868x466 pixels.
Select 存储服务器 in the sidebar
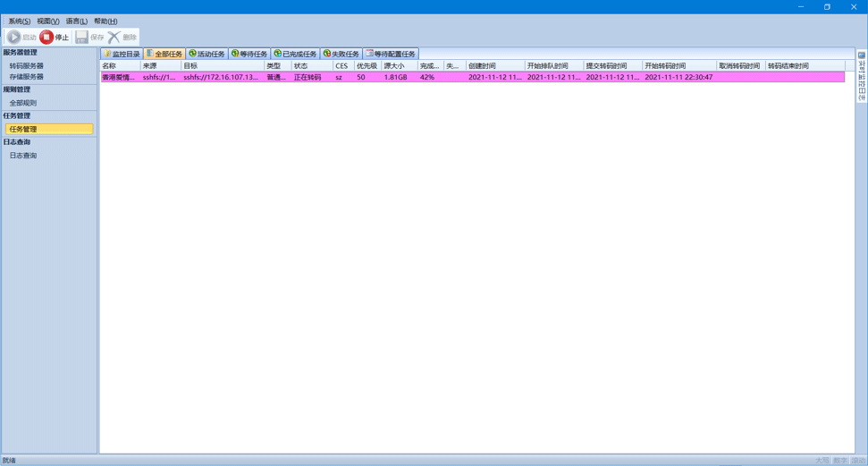[27, 77]
